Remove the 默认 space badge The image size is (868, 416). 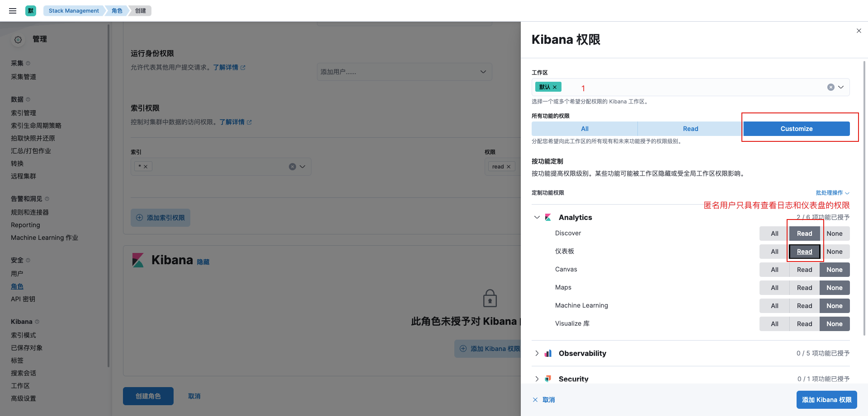pos(555,87)
